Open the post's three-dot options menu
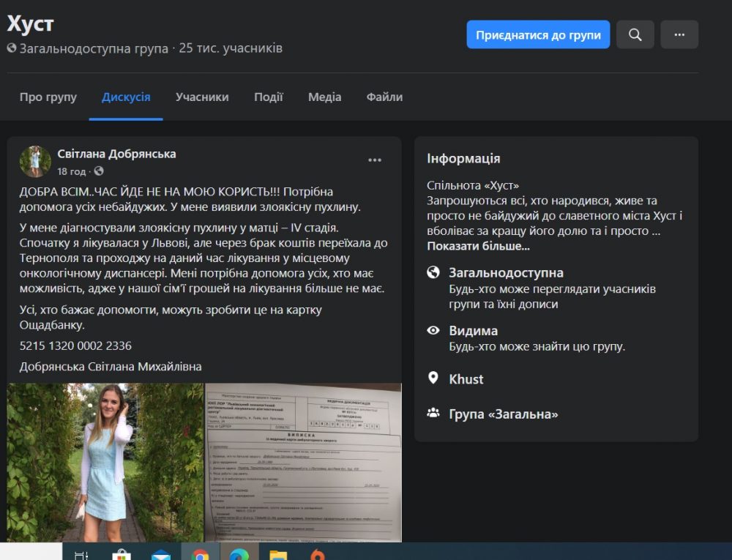 point(375,160)
